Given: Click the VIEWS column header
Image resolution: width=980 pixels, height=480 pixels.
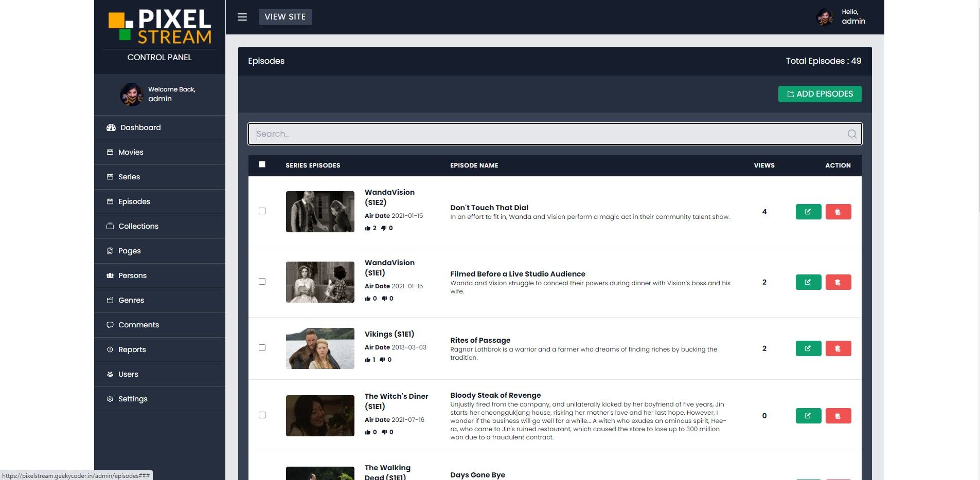Looking at the screenshot, I should click(x=764, y=165).
